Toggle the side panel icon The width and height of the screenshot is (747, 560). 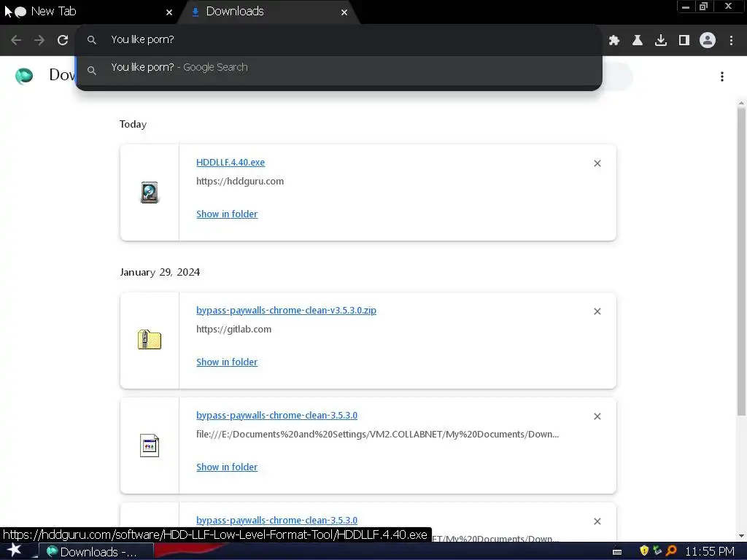coord(684,41)
